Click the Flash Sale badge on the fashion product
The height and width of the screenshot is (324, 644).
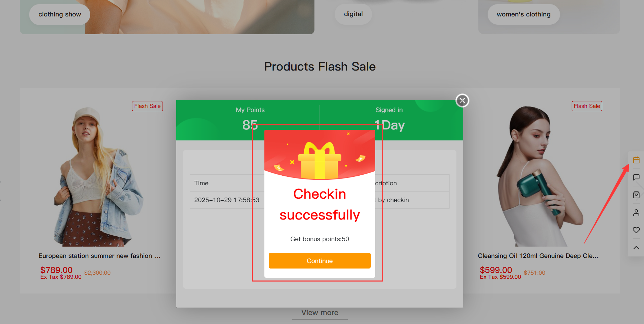pyautogui.click(x=147, y=106)
